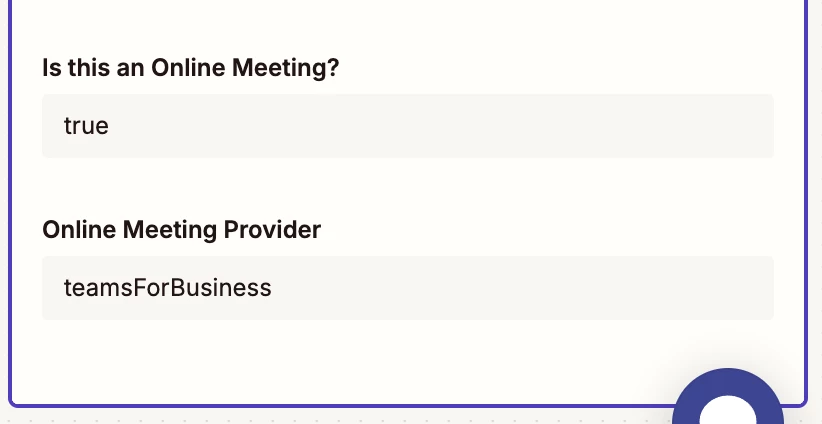
Task: Click the dotted canvas below the panel
Action: coord(336,417)
